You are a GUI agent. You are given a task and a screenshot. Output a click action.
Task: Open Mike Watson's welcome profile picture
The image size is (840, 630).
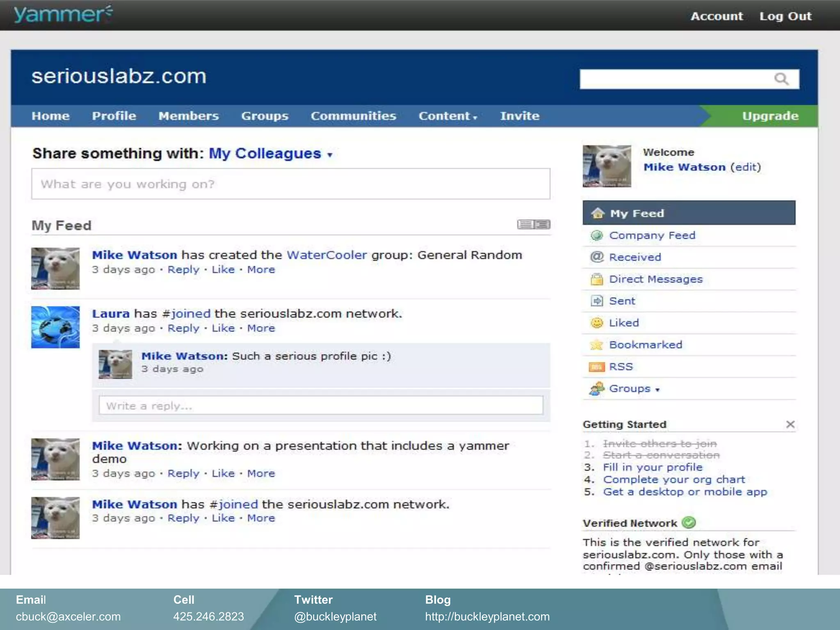tap(607, 166)
